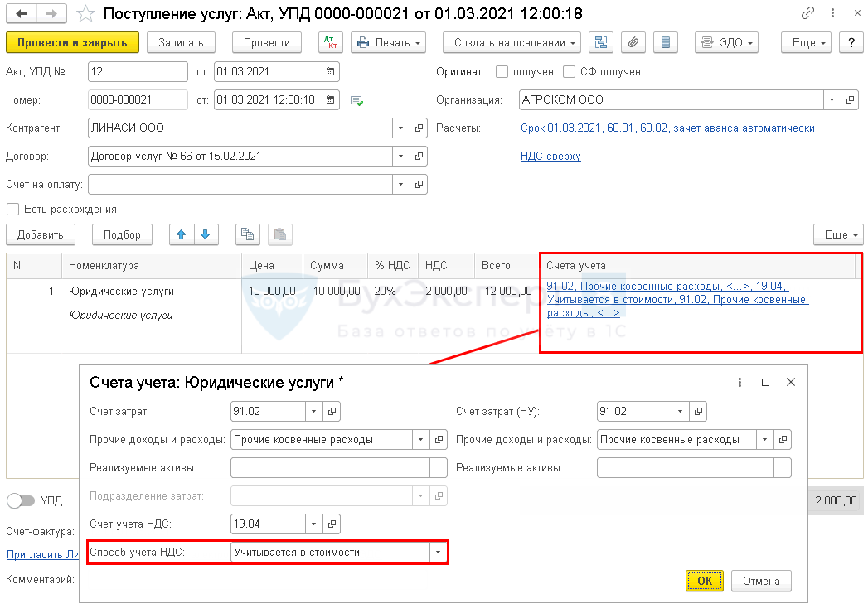Image resolution: width=868 pixels, height=613 pixels.
Task: Open the Печать dropdown menu
Action: point(388,42)
